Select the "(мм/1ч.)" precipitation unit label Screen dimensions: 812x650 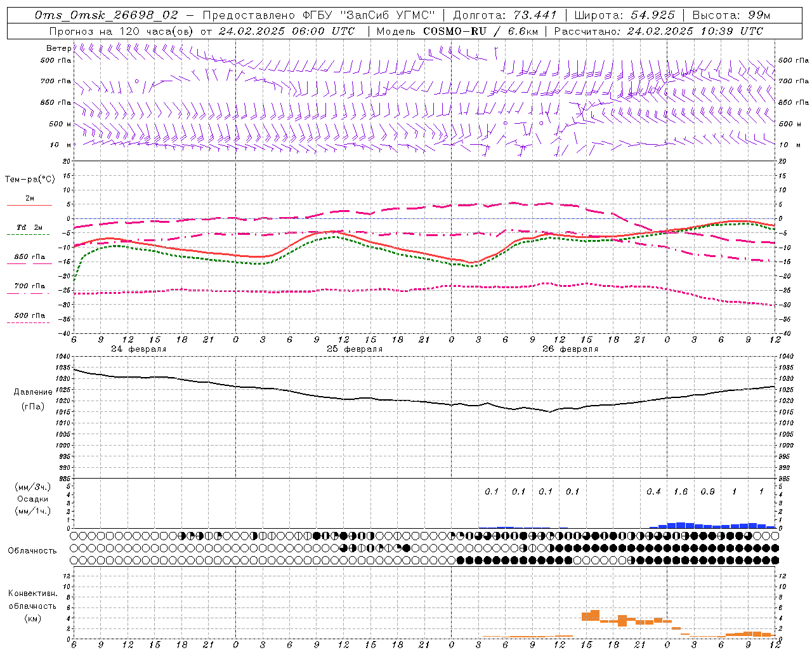[32, 511]
